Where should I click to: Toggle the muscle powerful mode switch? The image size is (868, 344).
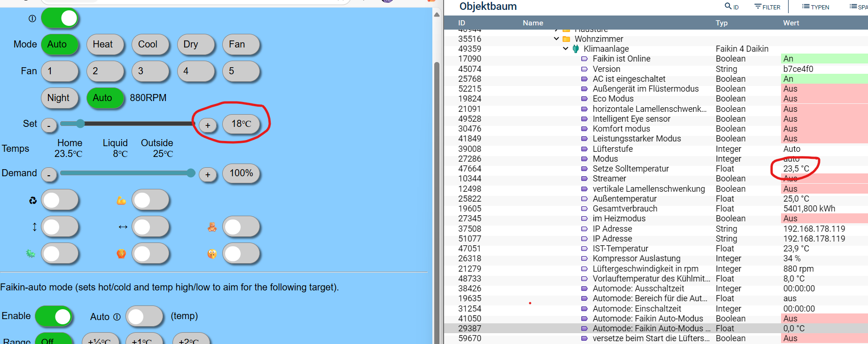150,200
